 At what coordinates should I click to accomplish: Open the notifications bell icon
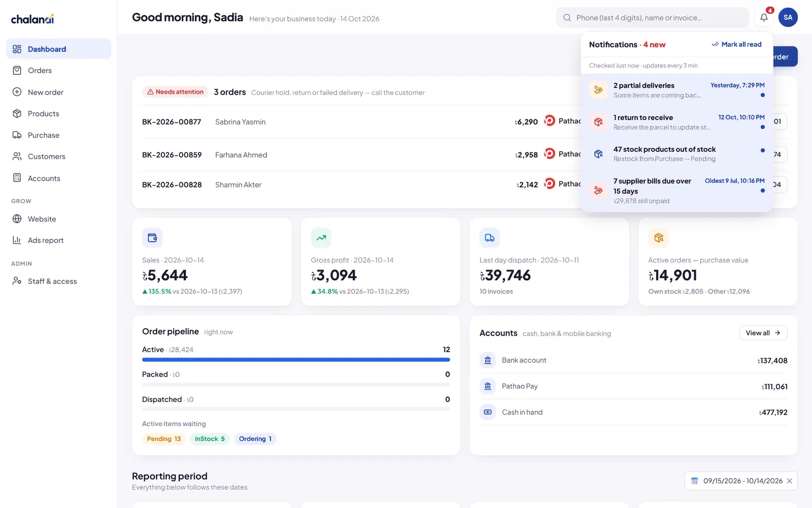pyautogui.click(x=764, y=17)
